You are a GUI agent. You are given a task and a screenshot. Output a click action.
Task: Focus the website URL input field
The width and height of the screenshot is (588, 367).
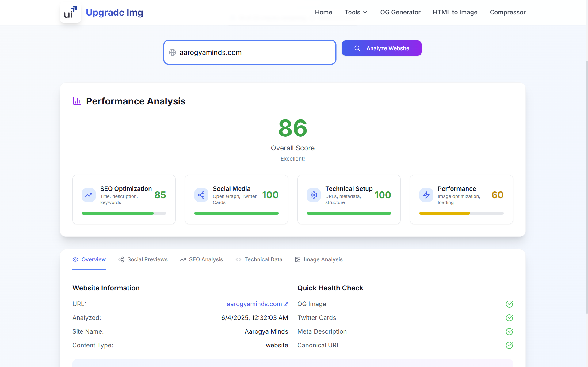(250, 52)
